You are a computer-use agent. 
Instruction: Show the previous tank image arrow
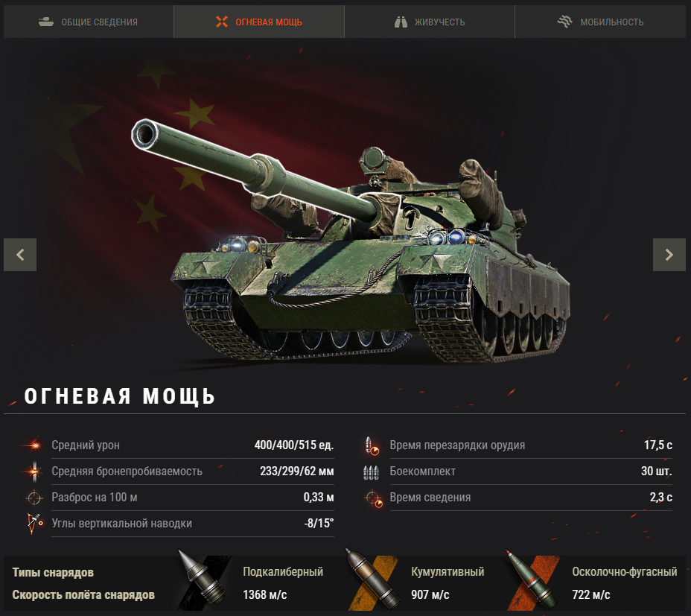20,255
